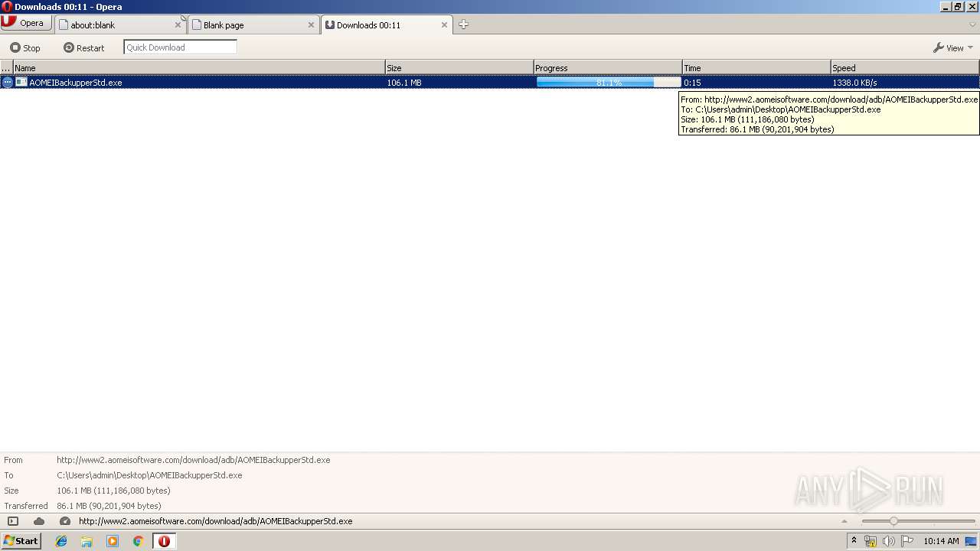
Task: Open zoom options arrow near slider
Action: click(x=844, y=521)
